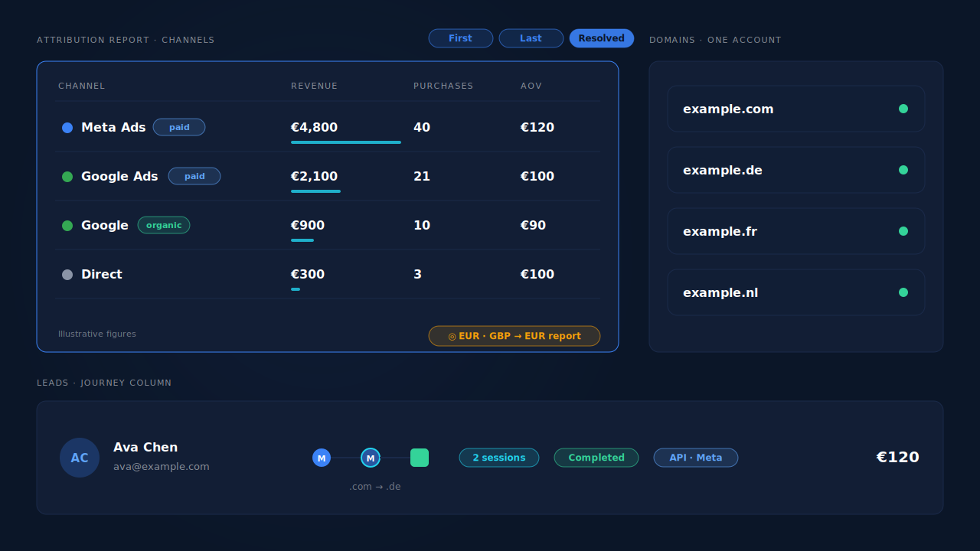Click the paid badge on Google Ads

(194, 176)
